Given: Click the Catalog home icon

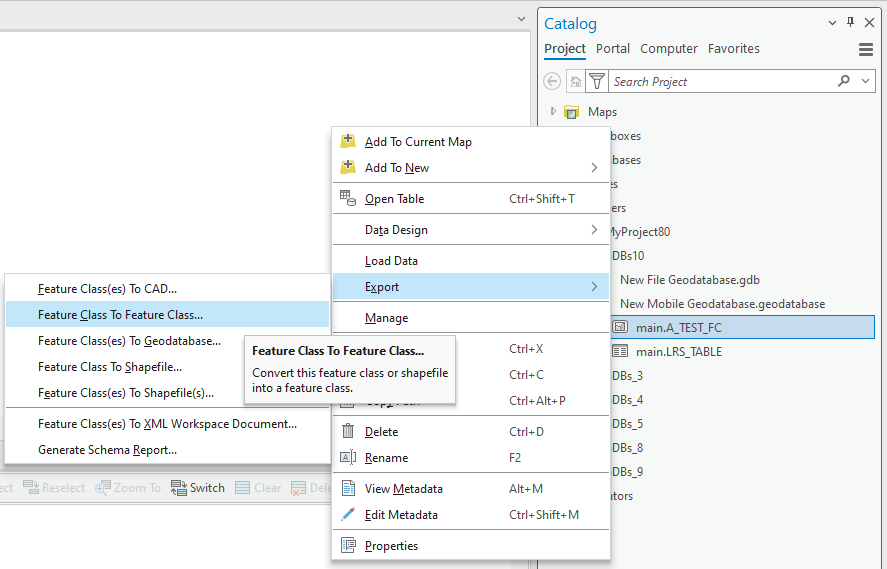Looking at the screenshot, I should pos(575,82).
